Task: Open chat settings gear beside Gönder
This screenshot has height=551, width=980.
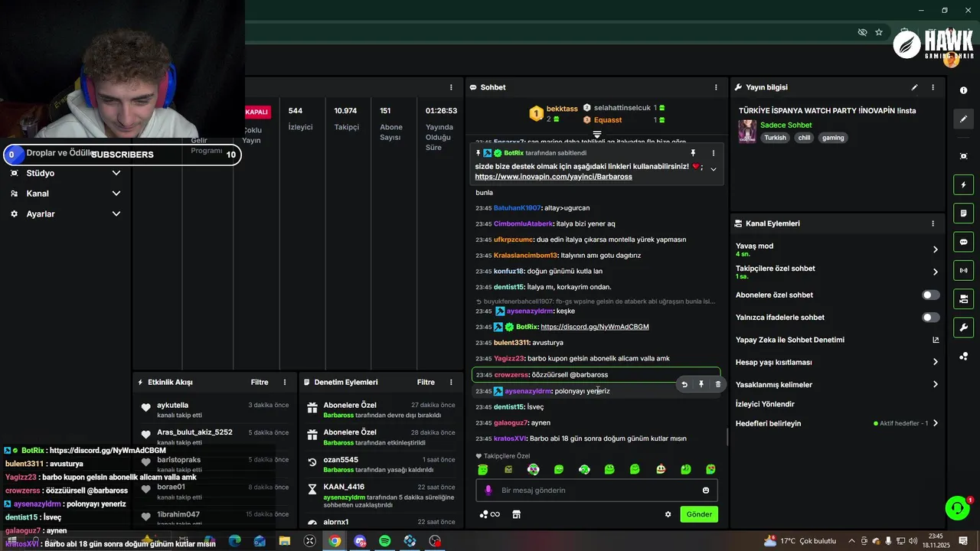Action: 668,514
